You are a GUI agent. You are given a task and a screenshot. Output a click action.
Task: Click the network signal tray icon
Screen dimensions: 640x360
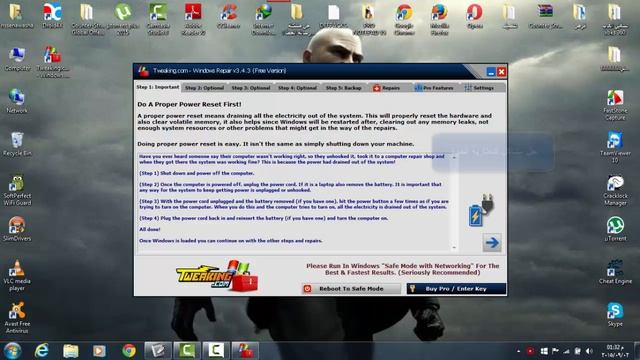click(x=567, y=351)
